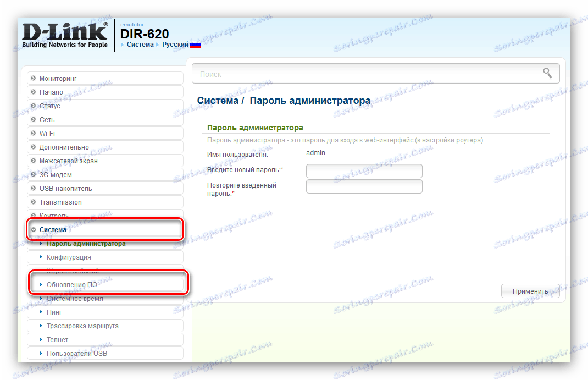Expand the Wi-Fi section arrow icon
Image resolution: width=588 pixels, height=380 pixels.
click(x=34, y=133)
